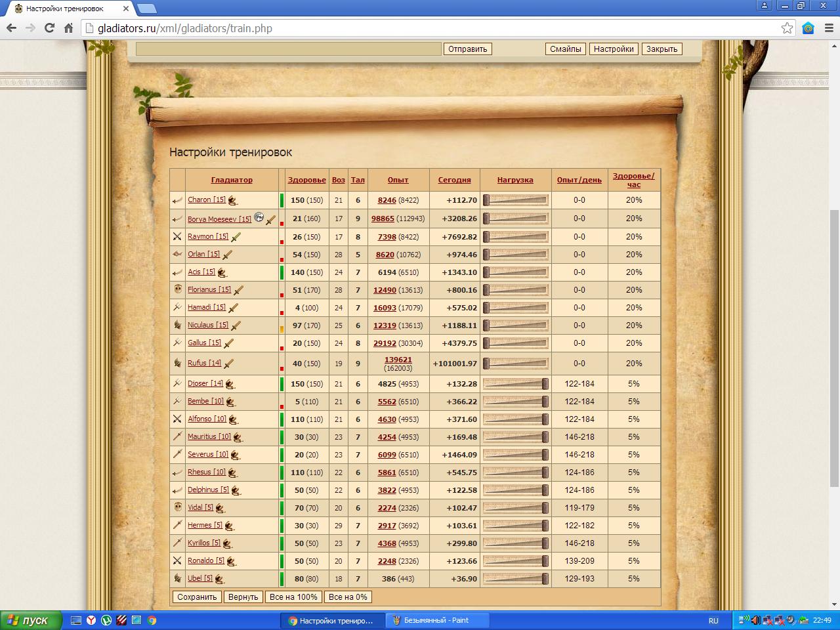Viewport: 840px width, 630px height.
Task: Open Google Chrome from the quick launch bar
Action: click(152, 620)
